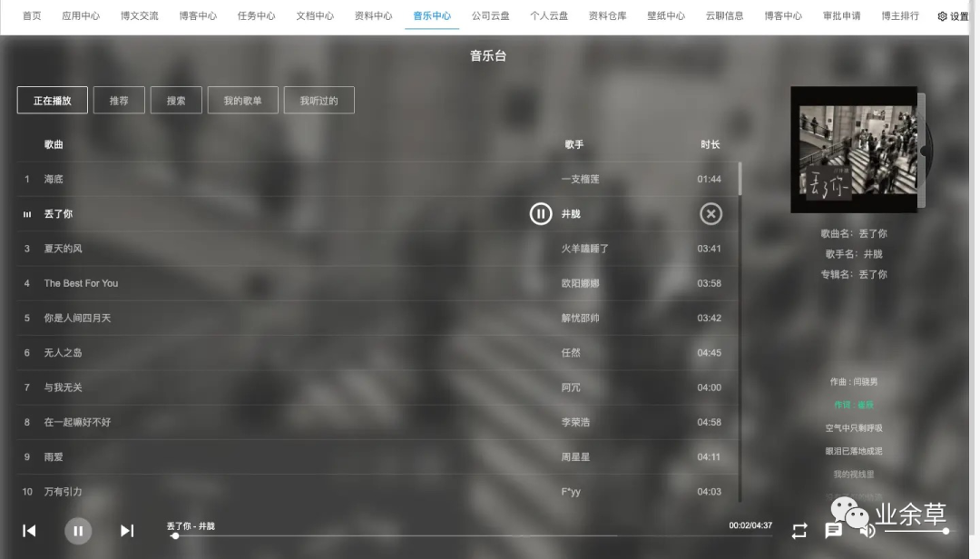Click the artist name 任然
Viewport: 980px width, 559px height.
(x=571, y=353)
